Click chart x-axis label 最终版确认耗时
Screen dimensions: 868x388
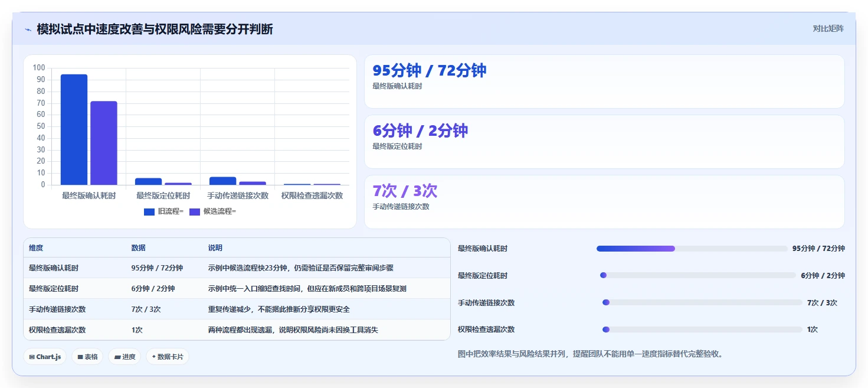(89, 195)
